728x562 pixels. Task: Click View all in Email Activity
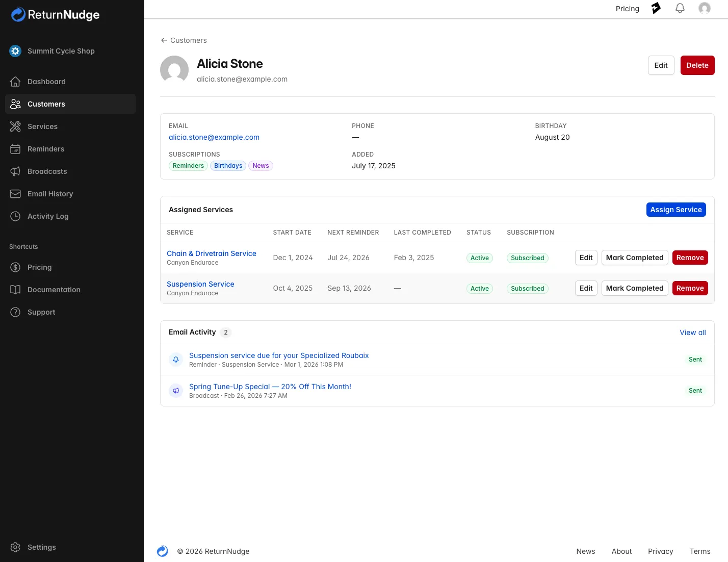coord(692,333)
